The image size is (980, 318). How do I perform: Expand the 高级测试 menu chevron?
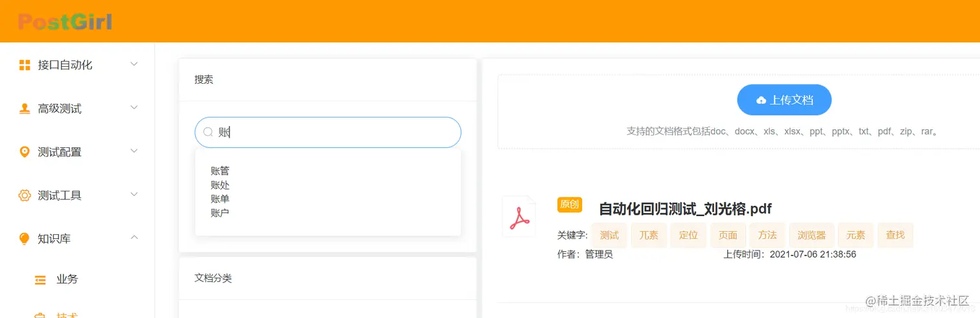coord(134,108)
